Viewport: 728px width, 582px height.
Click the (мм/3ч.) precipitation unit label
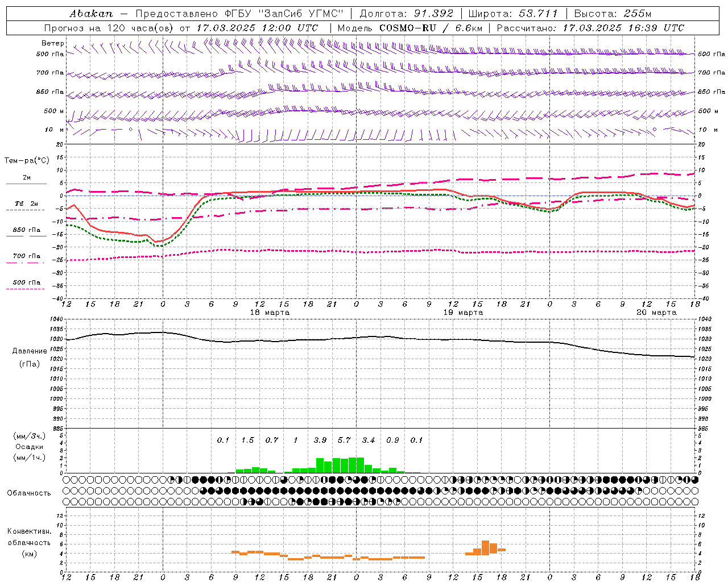30,436
